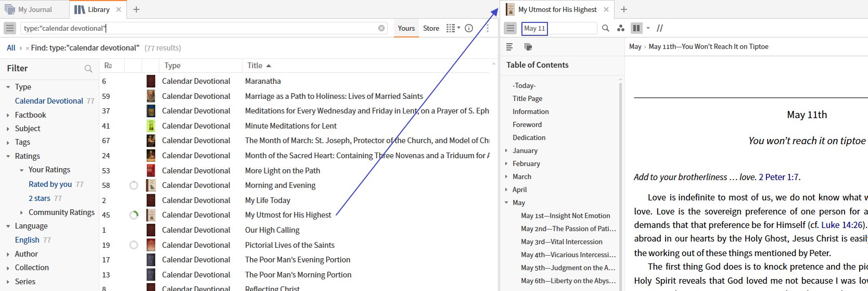Show library information icon
The height and width of the screenshot is (291, 868).
[x=469, y=28]
